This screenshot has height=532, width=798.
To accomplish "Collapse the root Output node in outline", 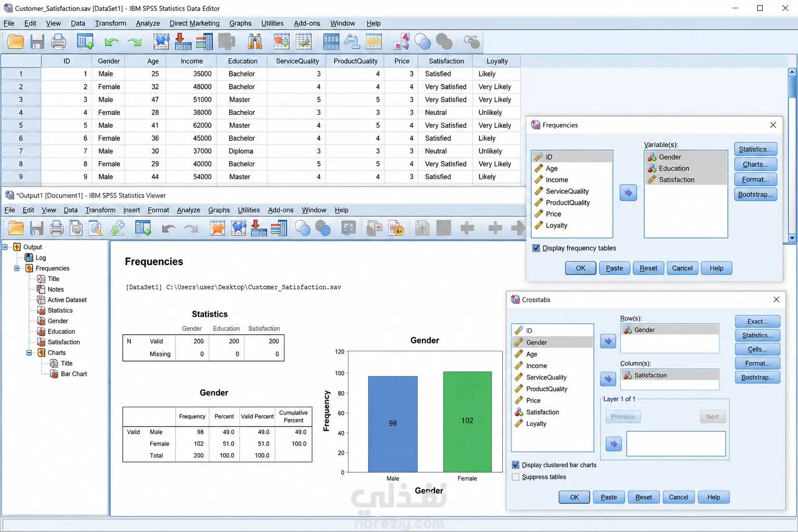I will [x=5, y=247].
